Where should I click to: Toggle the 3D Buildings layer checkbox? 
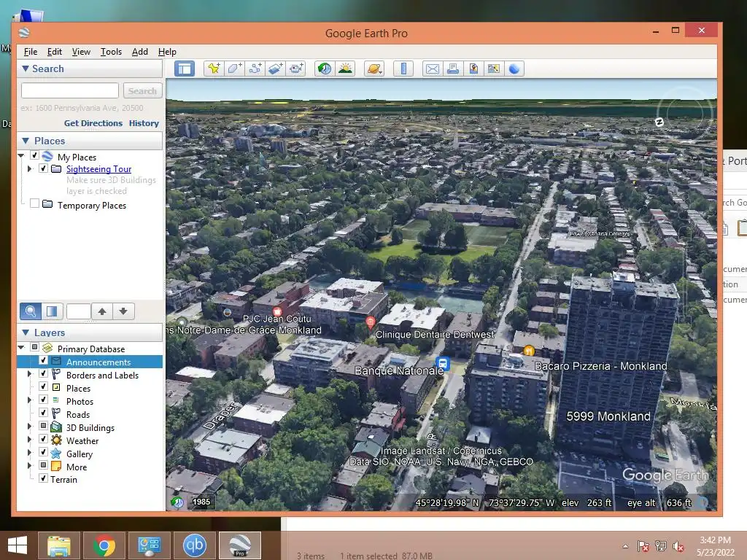(x=43, y=426)
